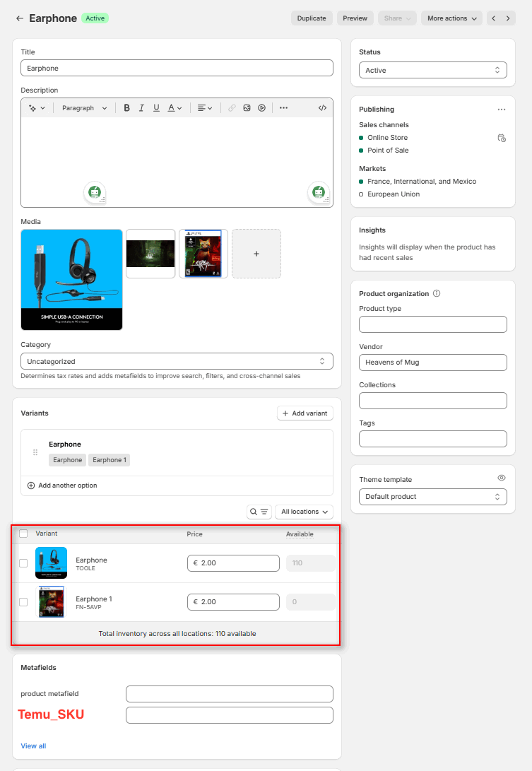Check the select all variants checkbox
This screenshot has width=532, height=771.
23,534
